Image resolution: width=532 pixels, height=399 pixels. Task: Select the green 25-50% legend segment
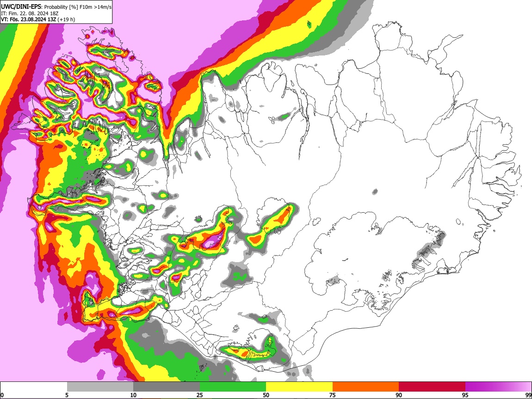pyautogui.click(x=233, y=387)
